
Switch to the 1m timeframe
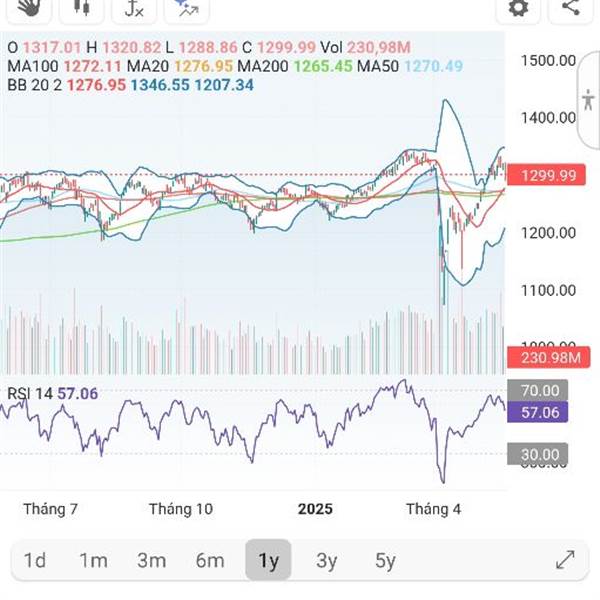pos(93,560)
